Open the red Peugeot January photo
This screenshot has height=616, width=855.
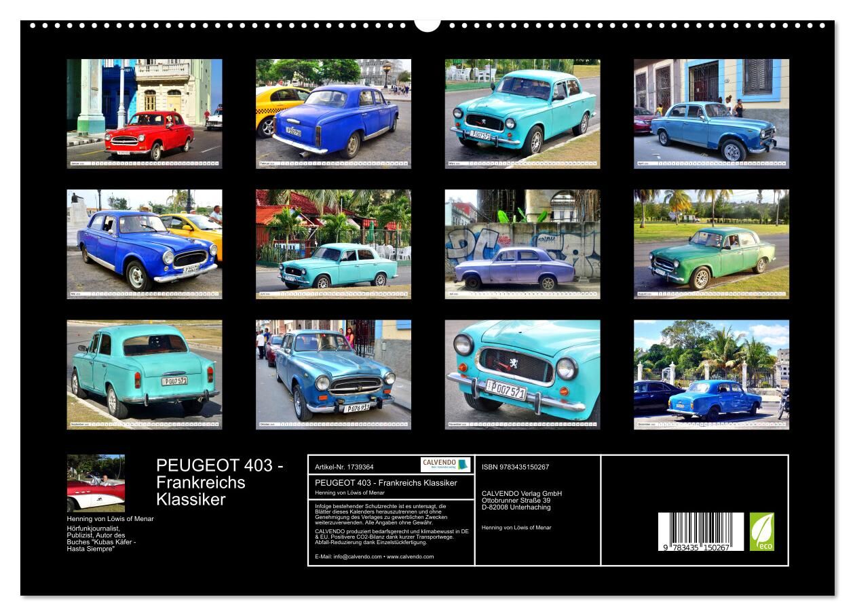click(x=144, y=113)
